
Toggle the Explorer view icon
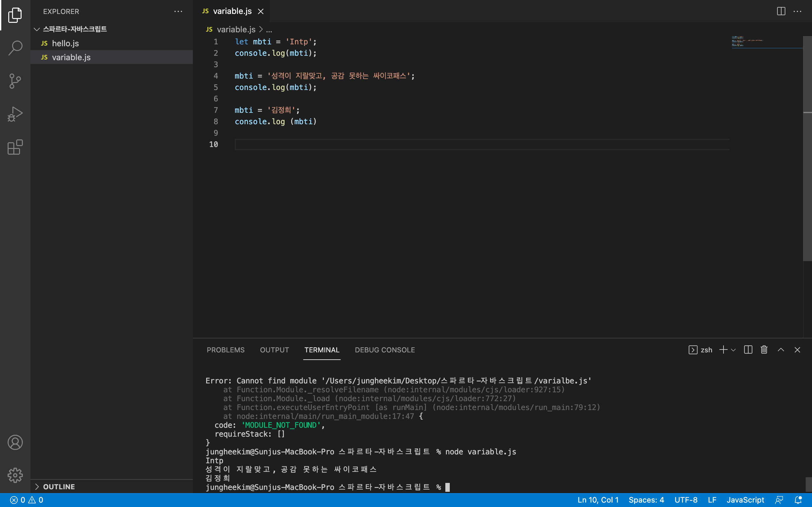(15, 15)
